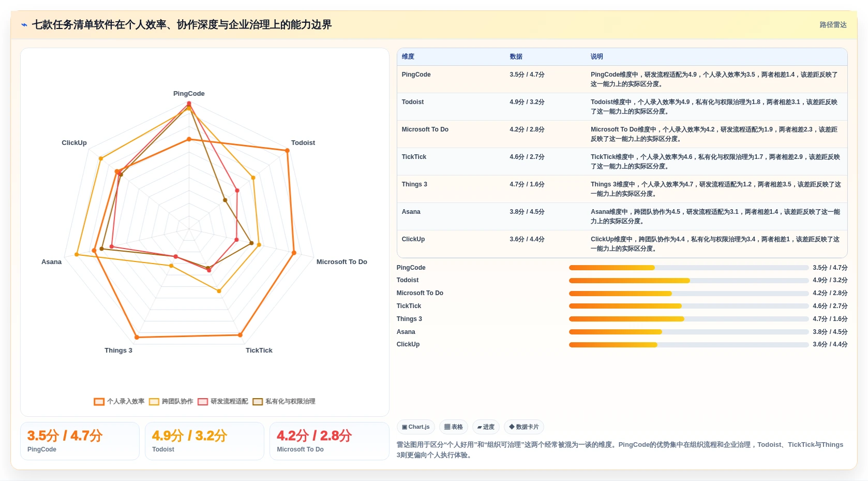Click the Microsoft To Do radar axis label
Viewport: 868px width, 481px height.
pyautogui.click(x=342, y=262)
